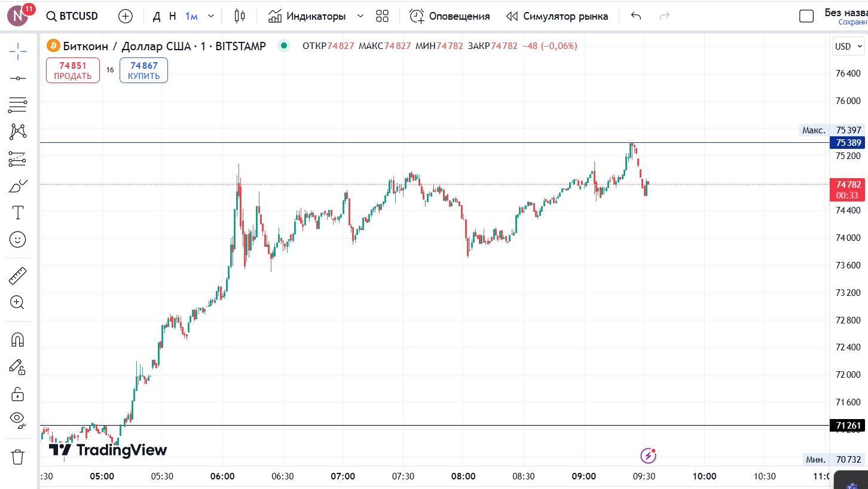
Task: Select the trend line drawing tool
Action: (x=18, y=78)
